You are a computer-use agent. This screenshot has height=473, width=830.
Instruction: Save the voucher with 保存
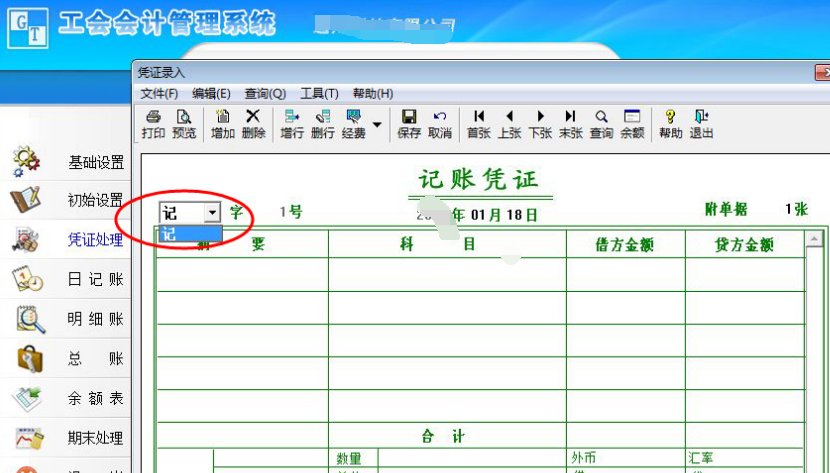click(x=409, y=124)
